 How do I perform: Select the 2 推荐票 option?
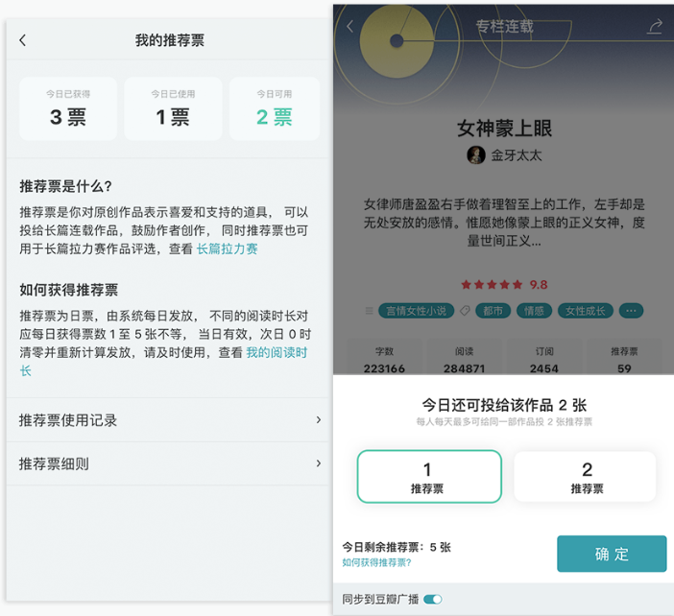tap(585, 476)
